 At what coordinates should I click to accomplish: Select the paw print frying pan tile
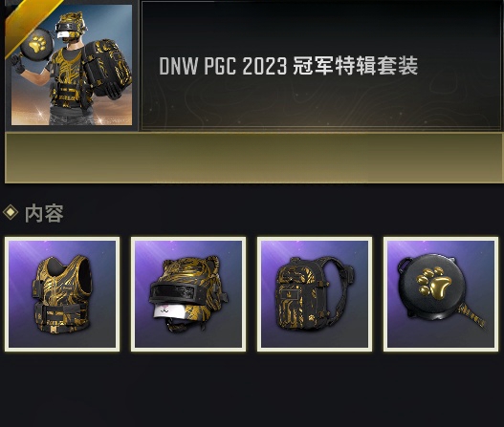(441, 294)
